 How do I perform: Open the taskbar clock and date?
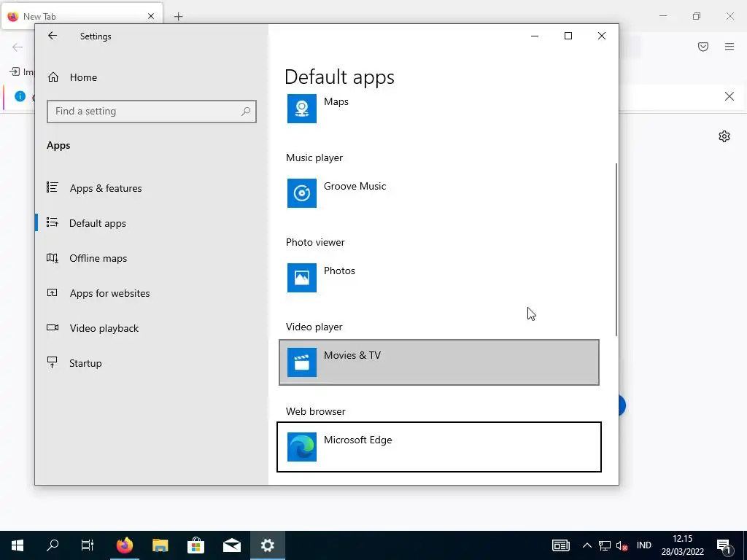[x=682, y=545]
